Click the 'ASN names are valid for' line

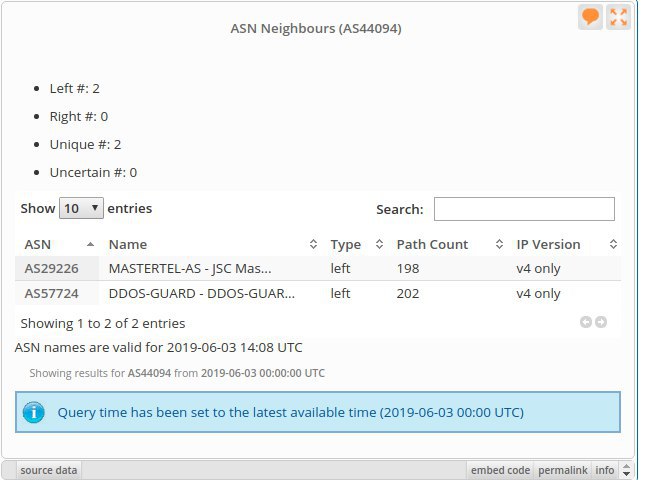158,348
